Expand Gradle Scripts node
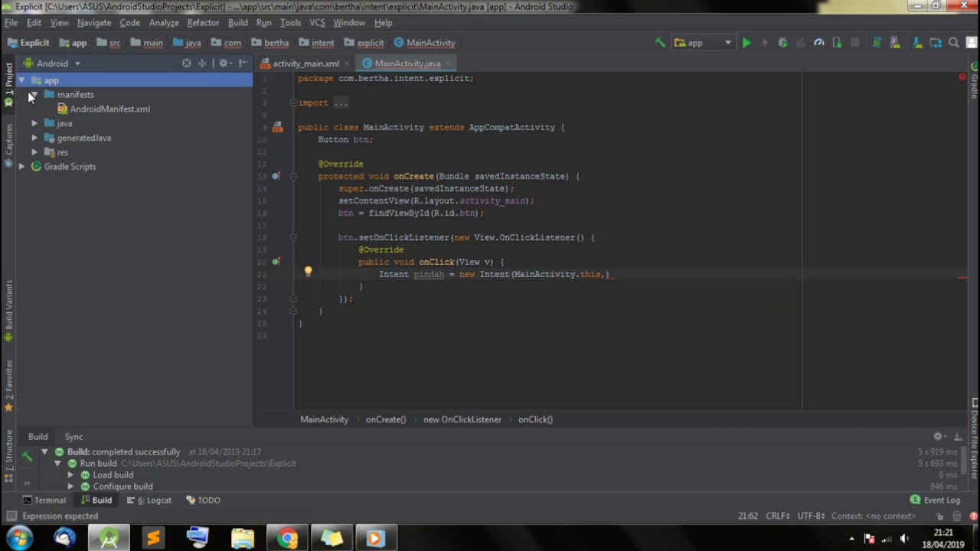980x551 pixels. point(21,167)
